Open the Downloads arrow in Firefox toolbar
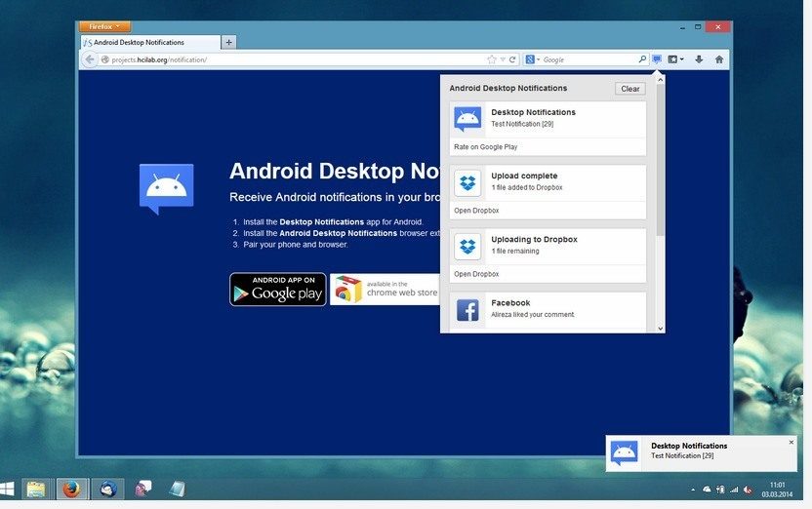Viewport: 812px width, 509px height. [x=699, y=59]
